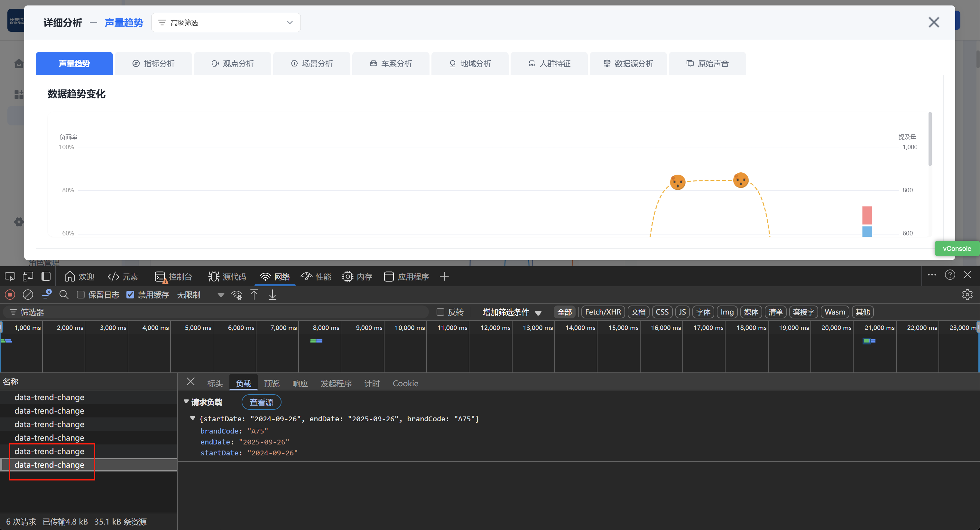Uncheck the 禁用缓存 checkbox

pos(130,295)
